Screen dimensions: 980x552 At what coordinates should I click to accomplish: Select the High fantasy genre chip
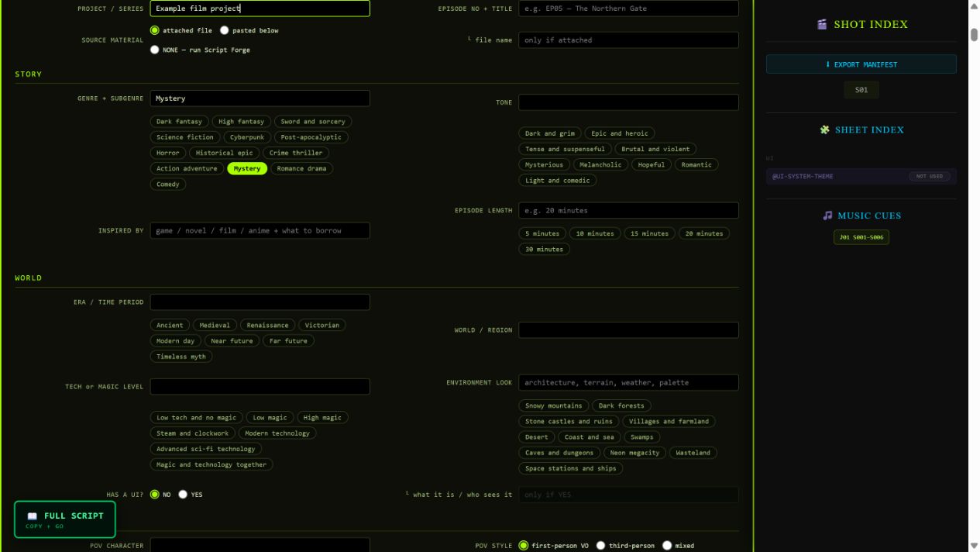pyautogui.click(x=241, y=122)
